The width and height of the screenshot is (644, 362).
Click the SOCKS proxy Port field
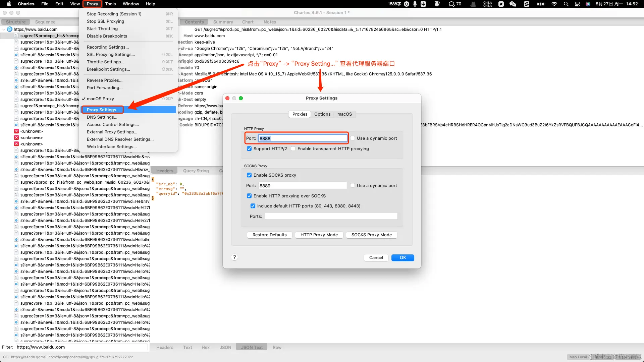302,186
